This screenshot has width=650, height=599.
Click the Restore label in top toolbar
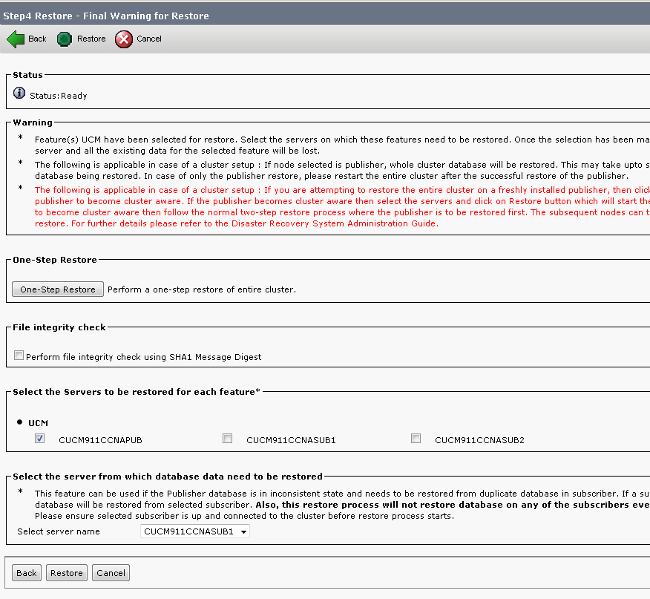(92, 39)
